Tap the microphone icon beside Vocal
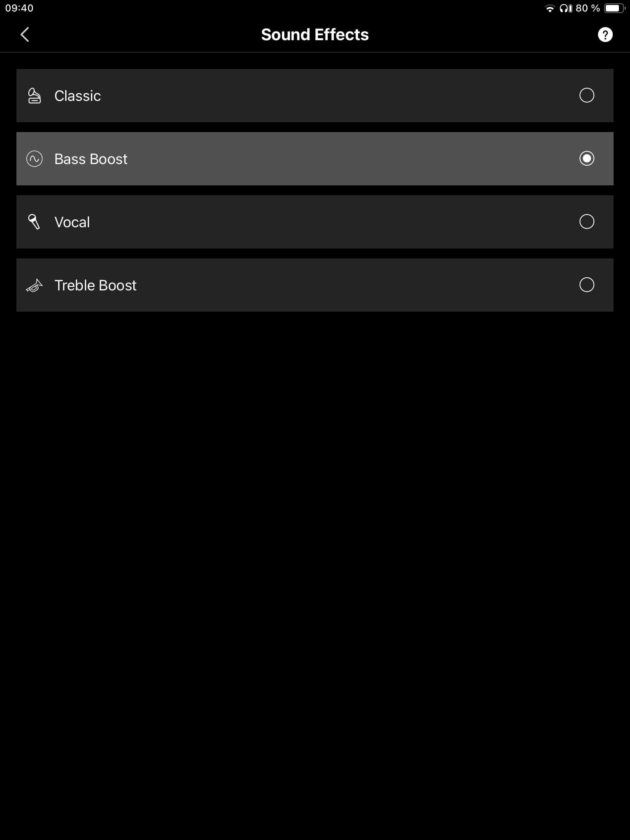Viewport: 630px width, 840px height. click(34, 222)
